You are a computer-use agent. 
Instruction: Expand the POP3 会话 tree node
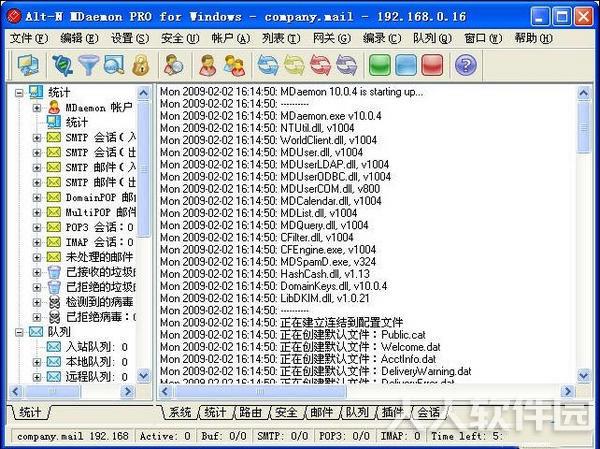coord(37,227)
